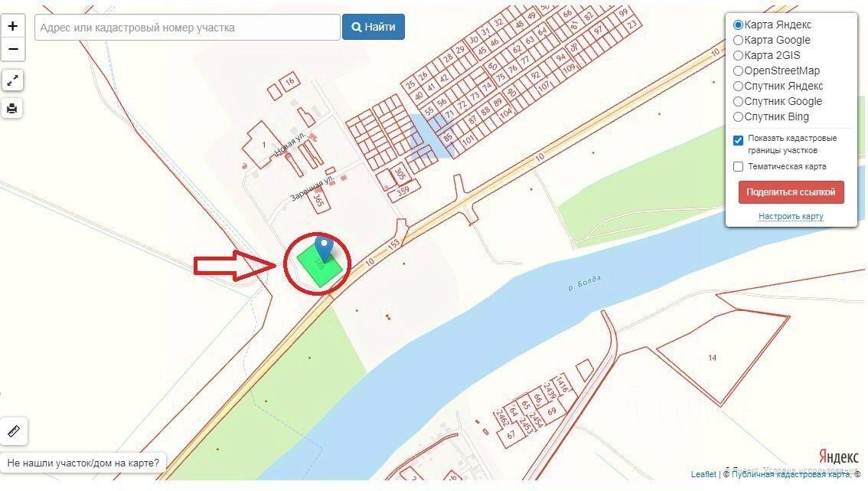
Task: Click the Поделиться ссылкой button
Action: 791,192
